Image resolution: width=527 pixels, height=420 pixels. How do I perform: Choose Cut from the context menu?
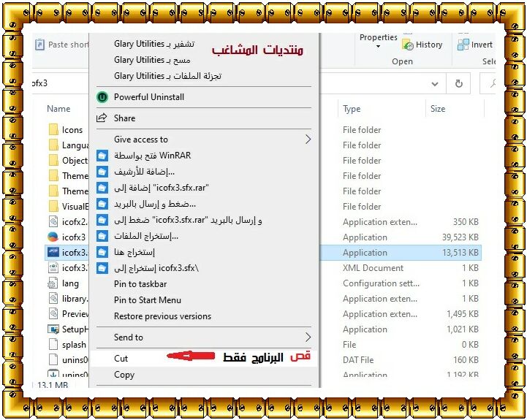[x=121, y=359]
